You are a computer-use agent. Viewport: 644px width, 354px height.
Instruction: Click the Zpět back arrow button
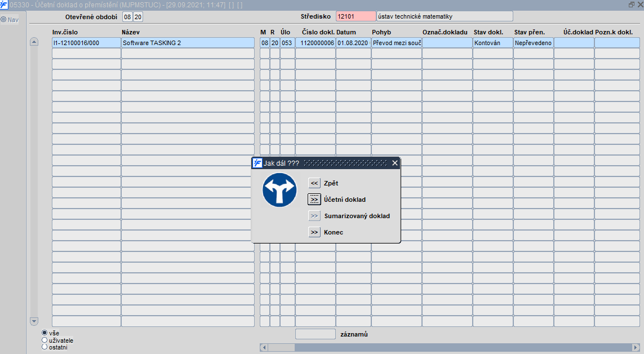314,183
